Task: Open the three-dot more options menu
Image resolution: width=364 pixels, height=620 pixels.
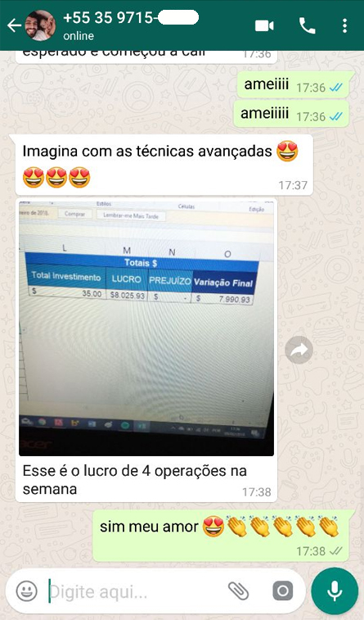Action: pos(344,26)
